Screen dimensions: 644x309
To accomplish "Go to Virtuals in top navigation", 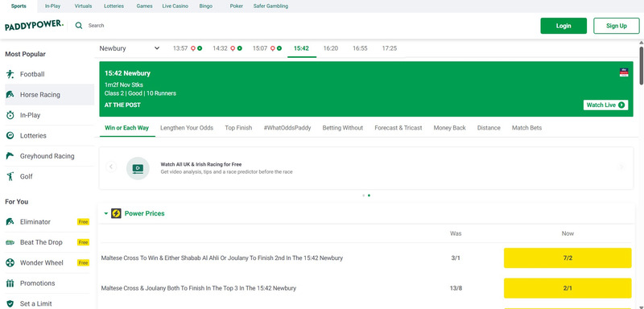I will coord(84,6).
